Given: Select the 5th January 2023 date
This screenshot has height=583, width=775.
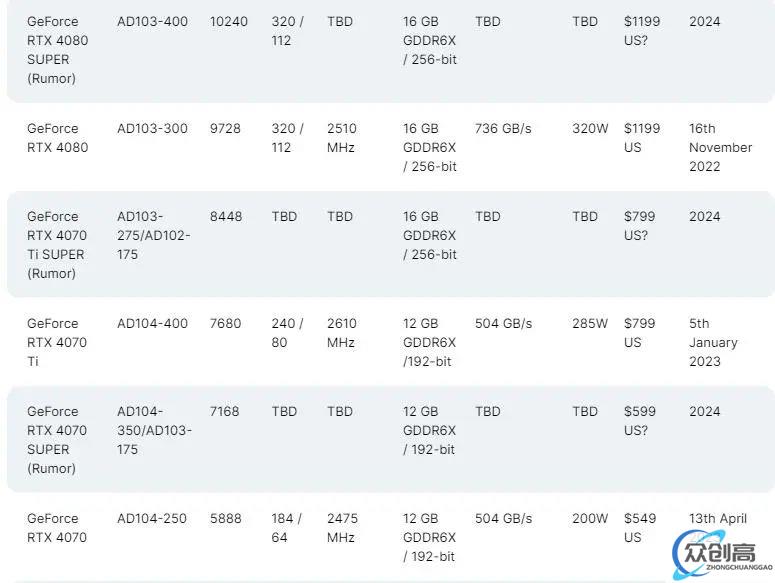Looking at the screenshot, I should click(713, 342).
